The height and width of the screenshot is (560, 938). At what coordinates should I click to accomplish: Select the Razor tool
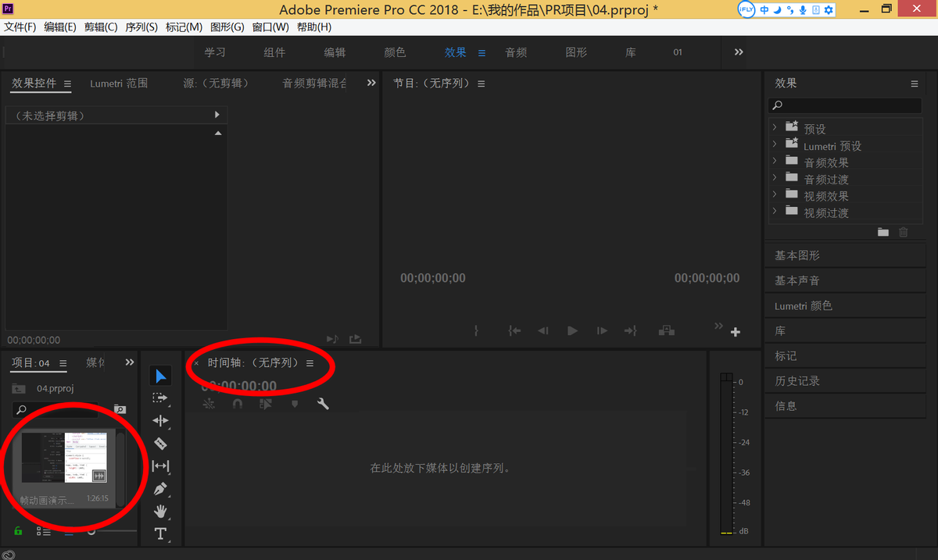160,444
